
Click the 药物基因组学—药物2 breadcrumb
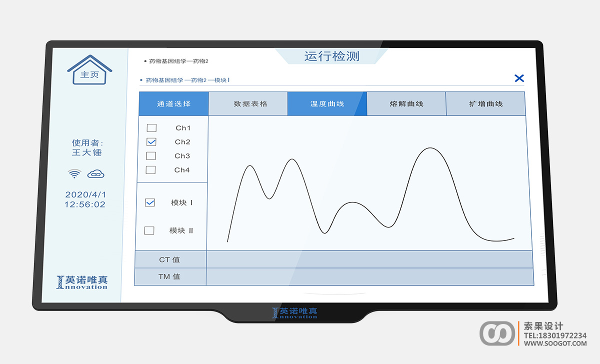click(x=178, y=61)
